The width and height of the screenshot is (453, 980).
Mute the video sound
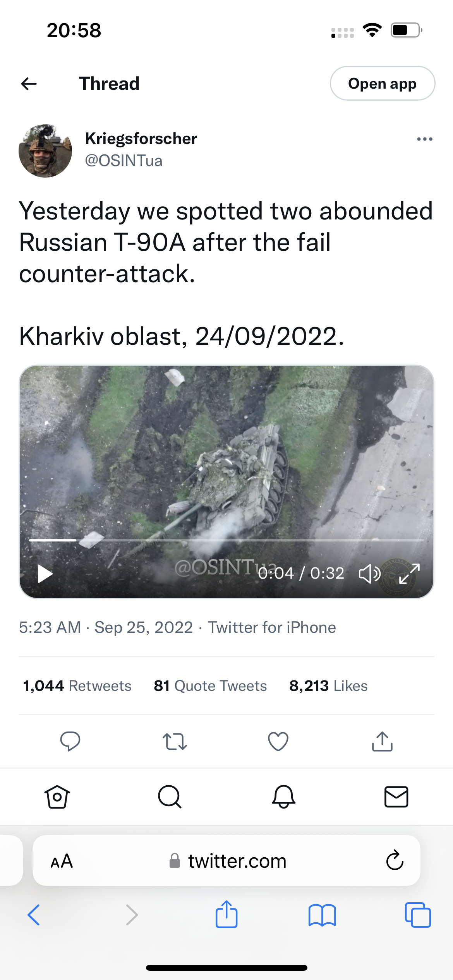[x=369, y=573]
